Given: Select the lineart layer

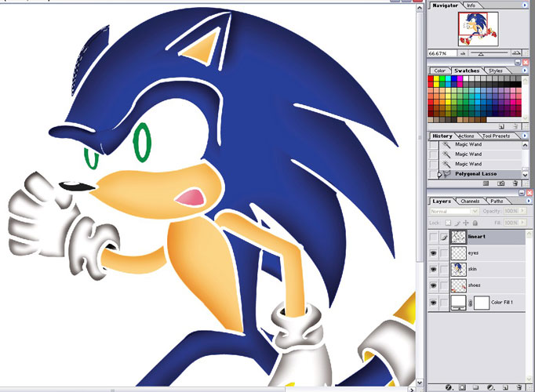Looking at the screenshot, I should (477, 237).
